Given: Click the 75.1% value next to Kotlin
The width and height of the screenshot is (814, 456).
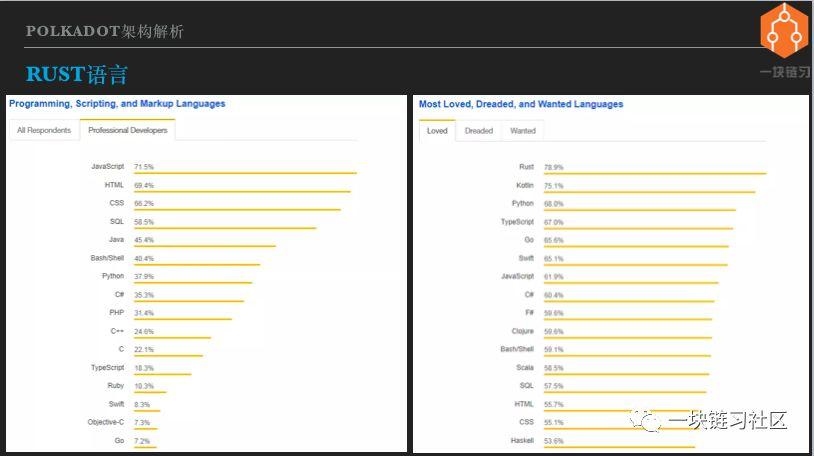Looking at the screenshot, I should (x=553, y=185).
